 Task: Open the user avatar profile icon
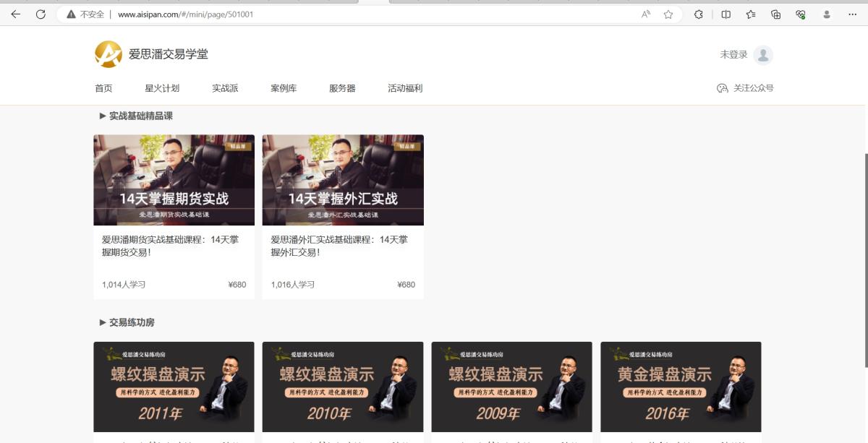(765, 55)
